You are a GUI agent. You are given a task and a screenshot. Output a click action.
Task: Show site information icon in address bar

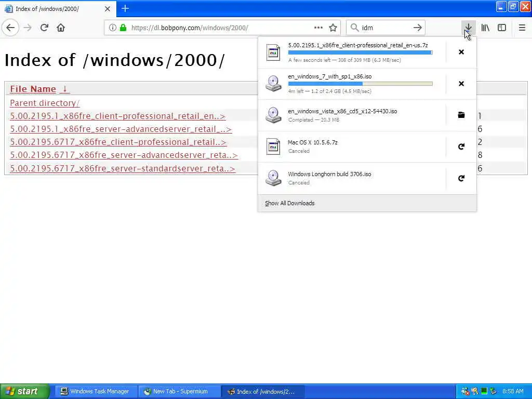(112, 28)
